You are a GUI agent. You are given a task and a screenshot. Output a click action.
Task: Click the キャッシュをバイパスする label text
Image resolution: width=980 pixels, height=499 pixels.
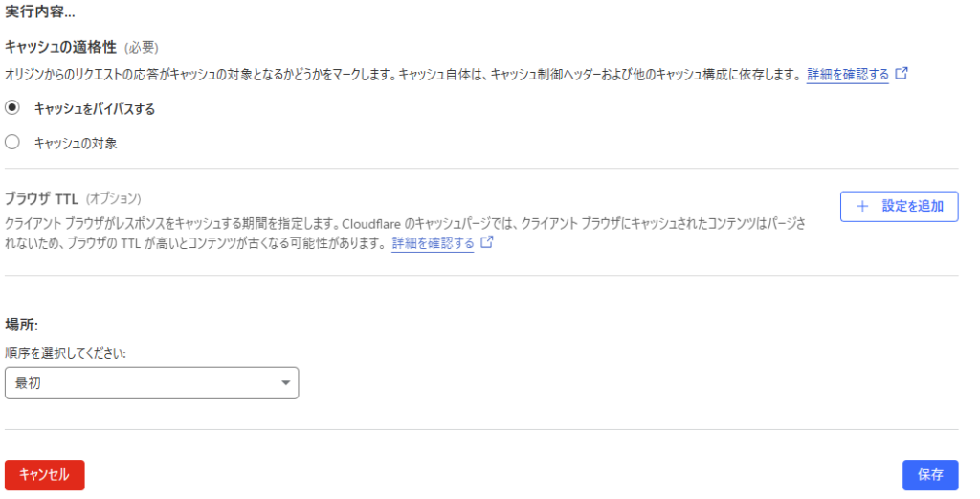(95, 109)
